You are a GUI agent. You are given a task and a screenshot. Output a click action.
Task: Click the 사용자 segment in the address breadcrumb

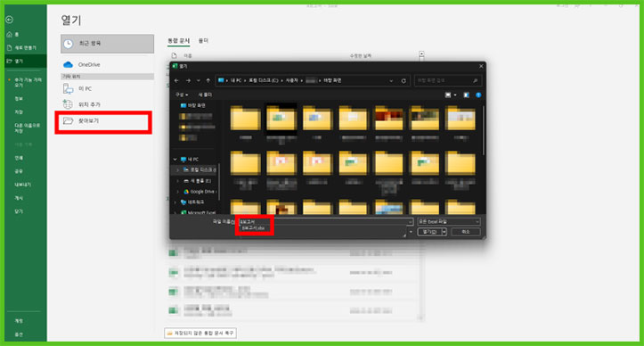click(291, 80)
